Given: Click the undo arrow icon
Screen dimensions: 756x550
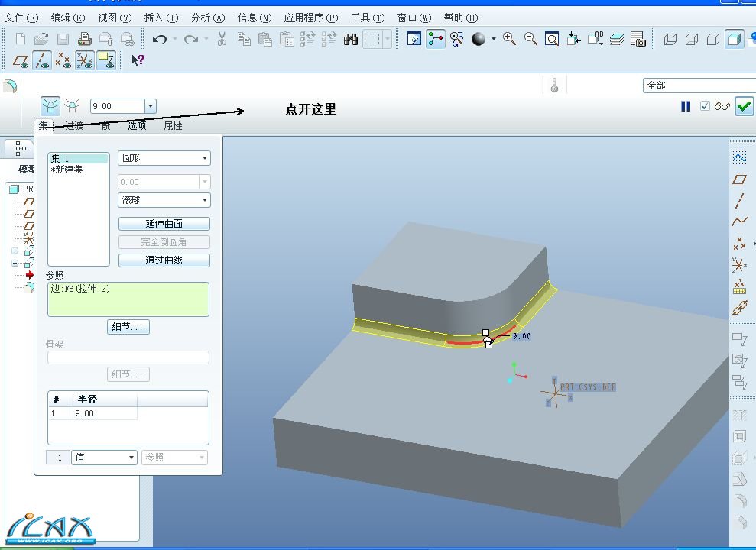Looking at the screenshot, I should point(160,39).
